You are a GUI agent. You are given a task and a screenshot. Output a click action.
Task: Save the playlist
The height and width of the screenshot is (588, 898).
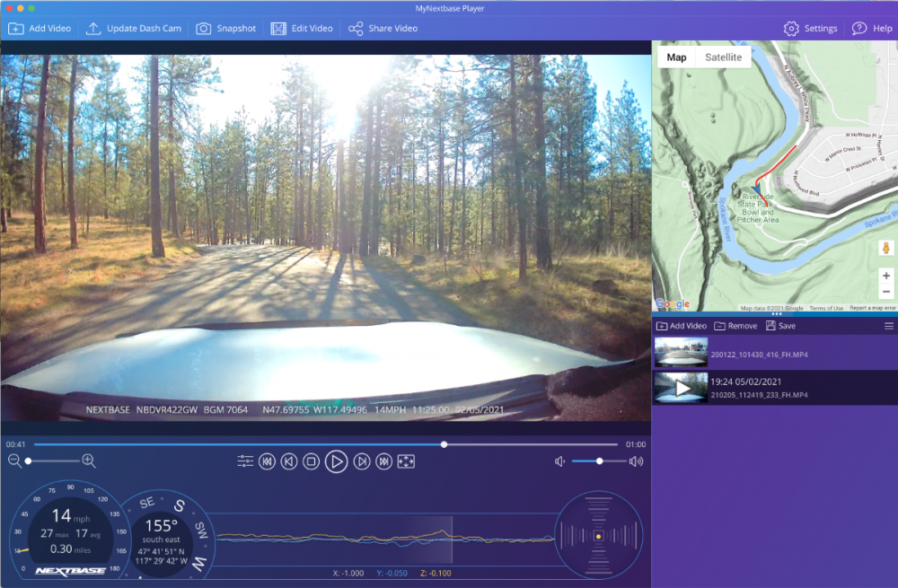pyautogui.click(x=780, y=326)
